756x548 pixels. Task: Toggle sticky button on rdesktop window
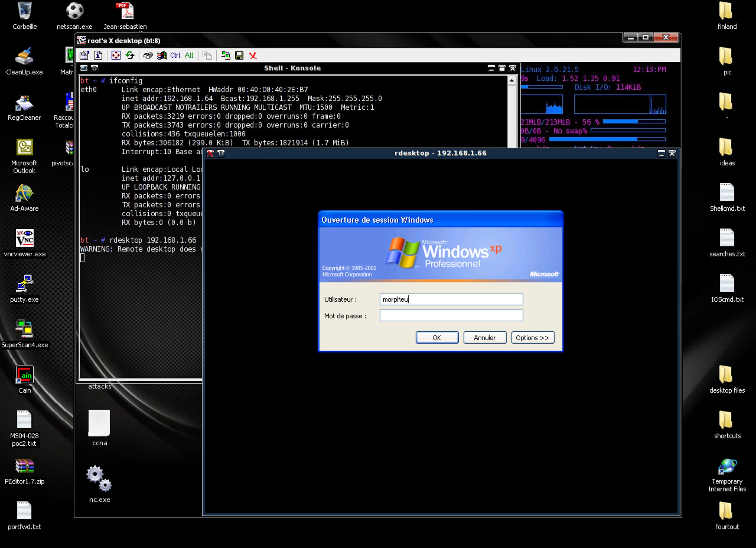tap(221, 153)
